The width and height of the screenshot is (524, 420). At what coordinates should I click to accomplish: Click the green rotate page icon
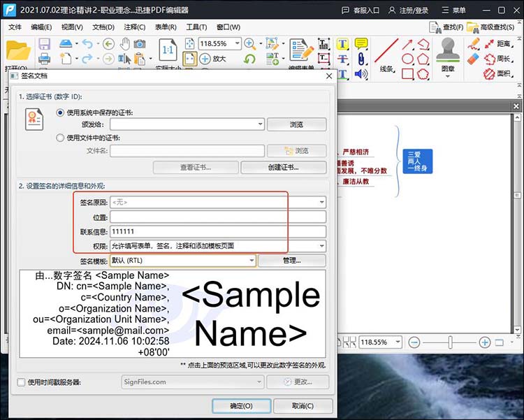(x=249, y=59)
